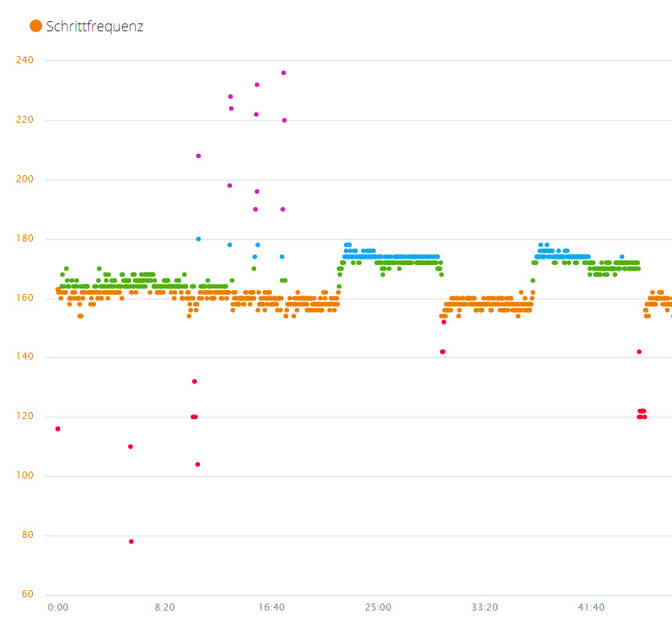Select the 16:40 time axis label

pos(272,607)
